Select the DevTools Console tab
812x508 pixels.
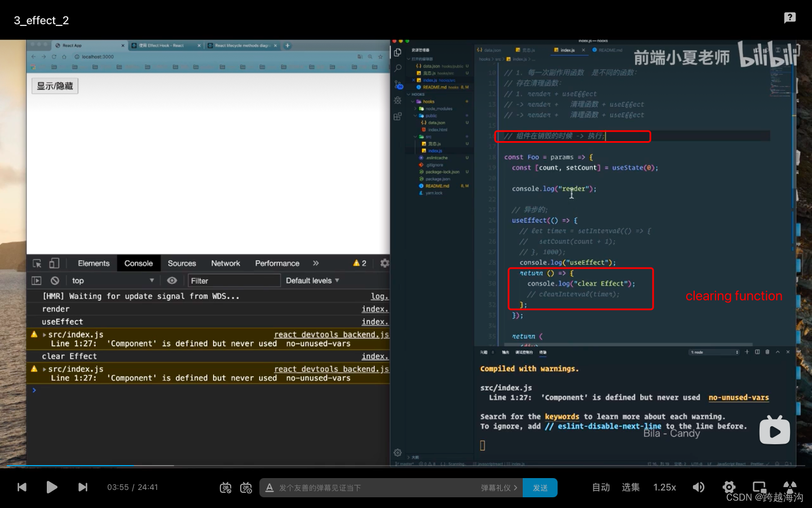coord(139,263)
